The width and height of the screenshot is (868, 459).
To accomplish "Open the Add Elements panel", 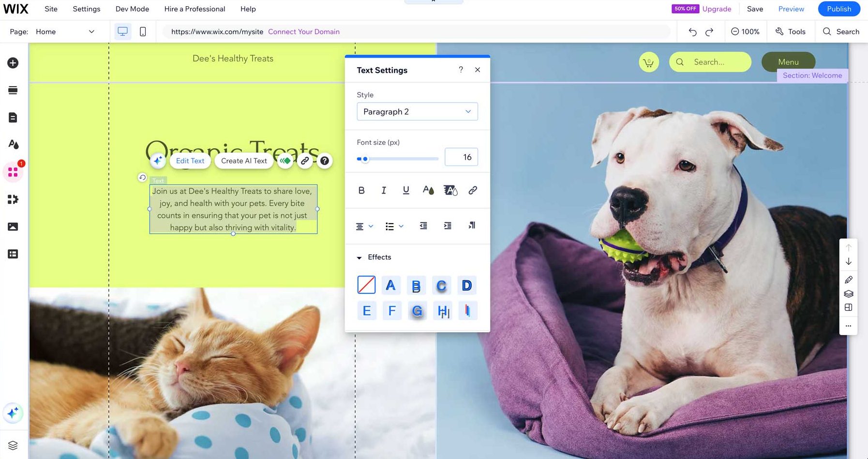I will tap(13, 63).
